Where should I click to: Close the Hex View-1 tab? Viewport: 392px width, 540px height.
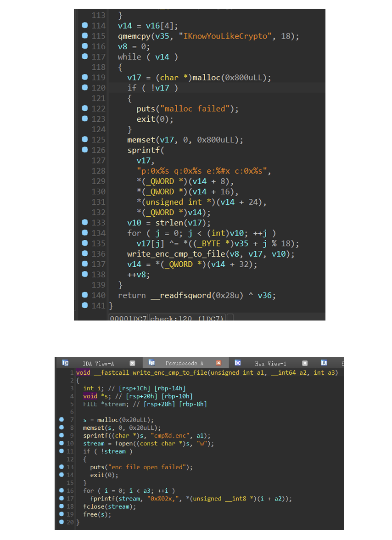tap(305, 363)
